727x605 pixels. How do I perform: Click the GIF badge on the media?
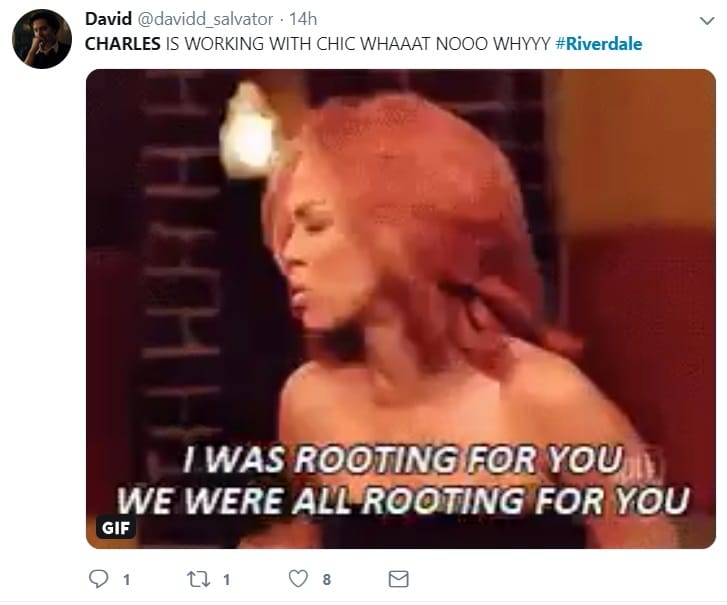(115, 528)
